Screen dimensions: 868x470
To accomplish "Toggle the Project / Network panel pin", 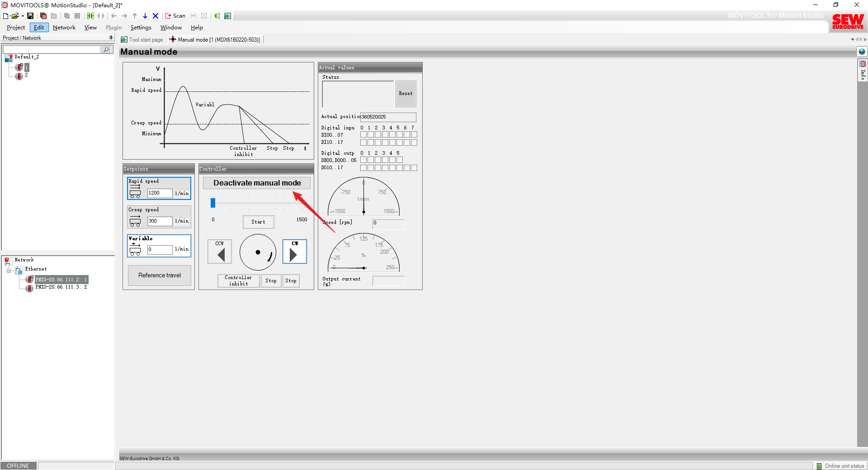I will coord(111,38).
